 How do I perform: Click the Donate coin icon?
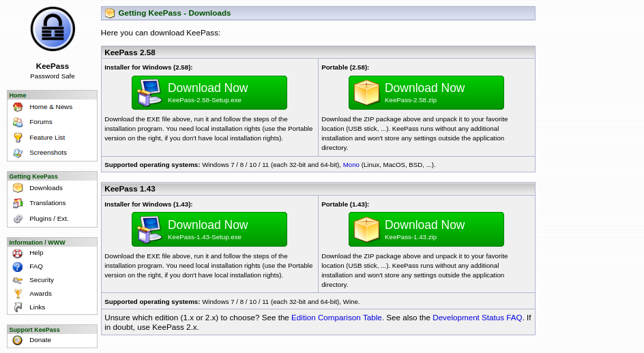pos(18,340)
